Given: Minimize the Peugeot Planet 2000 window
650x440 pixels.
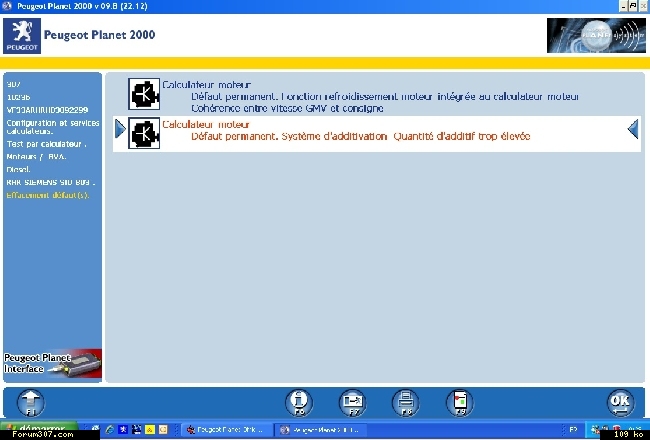Looking at the screenshot, I should click(x=624, y=6).
